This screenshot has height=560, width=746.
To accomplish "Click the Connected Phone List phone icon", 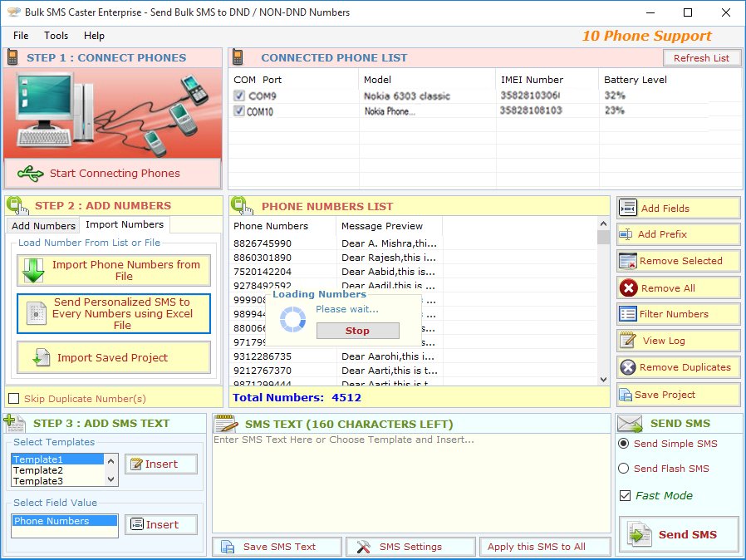I will point(238,57).
